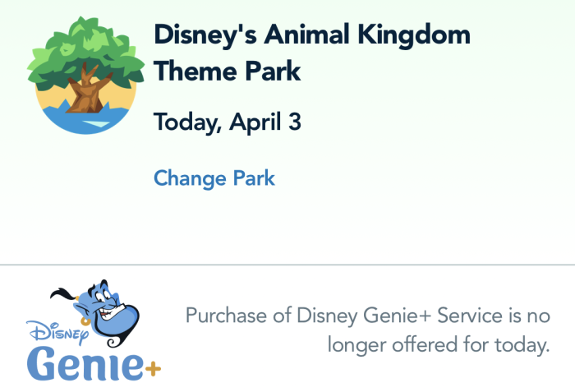The height and width of the screenshot is (392, 575).
Task: Click the longer offered for today text line
Action: click(x=439, y=345)
